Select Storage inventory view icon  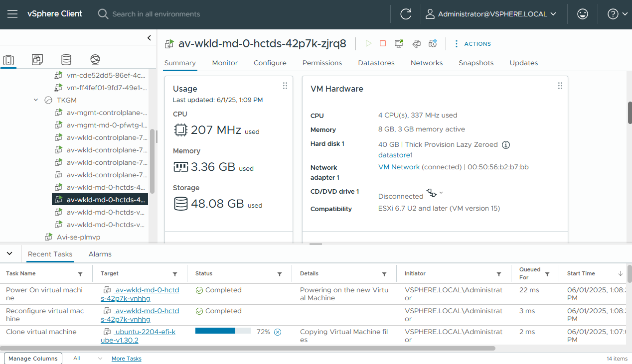tap(66, 60)
